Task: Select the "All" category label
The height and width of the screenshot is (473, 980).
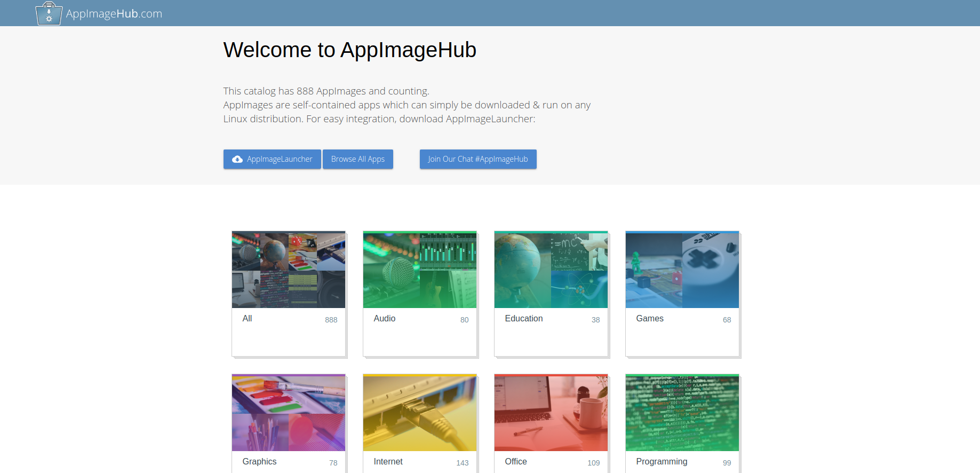Action: tap(247, 318)
